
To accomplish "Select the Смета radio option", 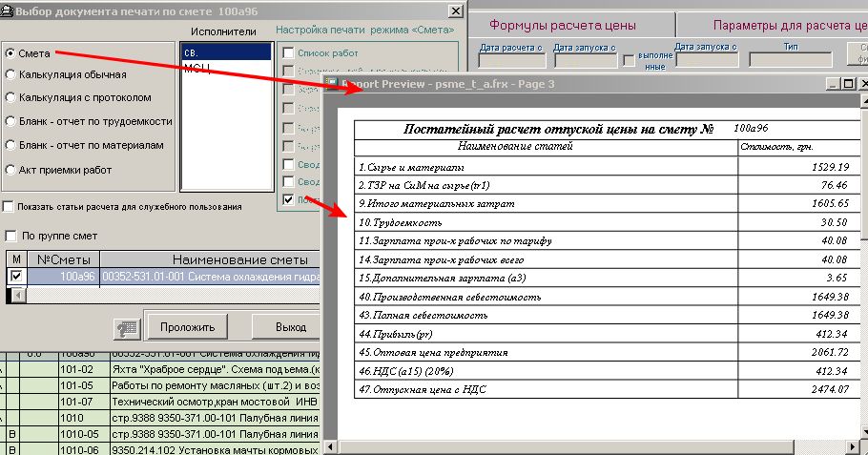I will point(11,53).
